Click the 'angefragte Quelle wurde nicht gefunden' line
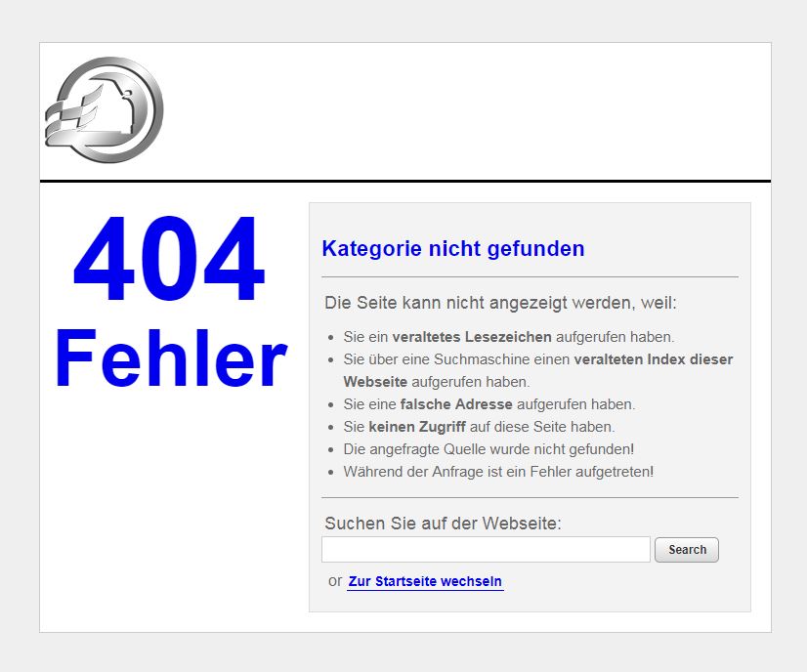 click(x=488, y=449)
